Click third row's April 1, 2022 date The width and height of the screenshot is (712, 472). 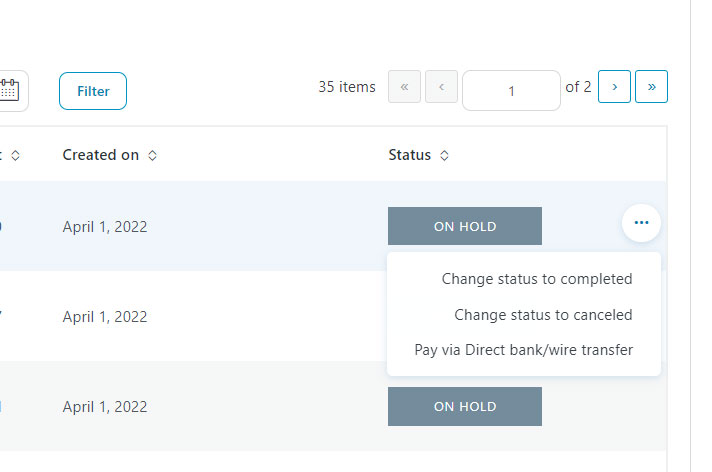105,407
